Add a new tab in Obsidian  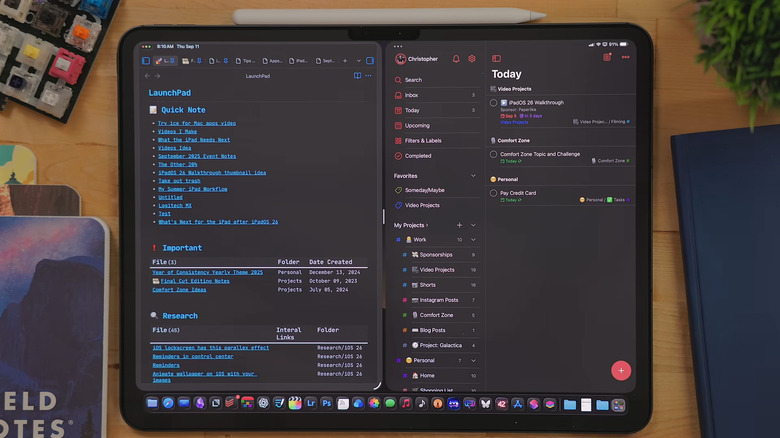pyautogui.click(x=345, y=61)
